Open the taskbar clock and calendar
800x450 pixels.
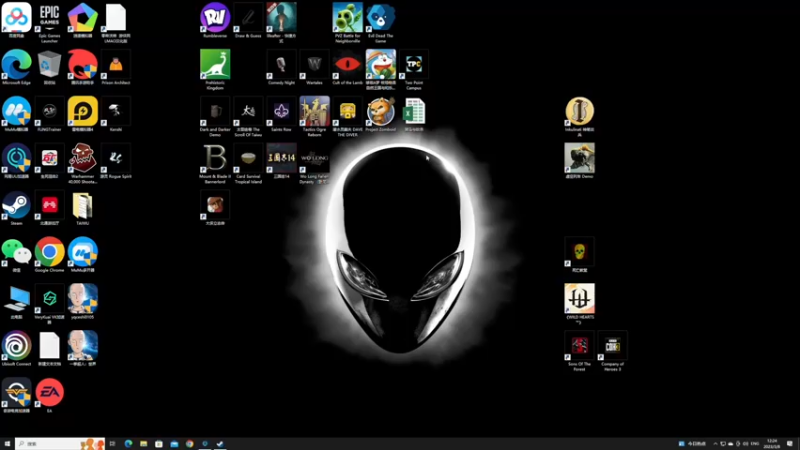coord(772,444)
